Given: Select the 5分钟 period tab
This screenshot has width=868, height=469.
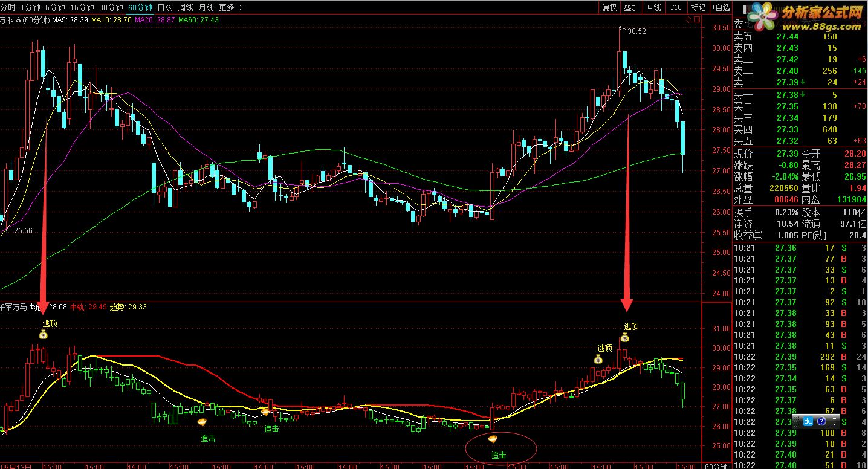Looking at the screenshot, I should click(x=55, y=7).
